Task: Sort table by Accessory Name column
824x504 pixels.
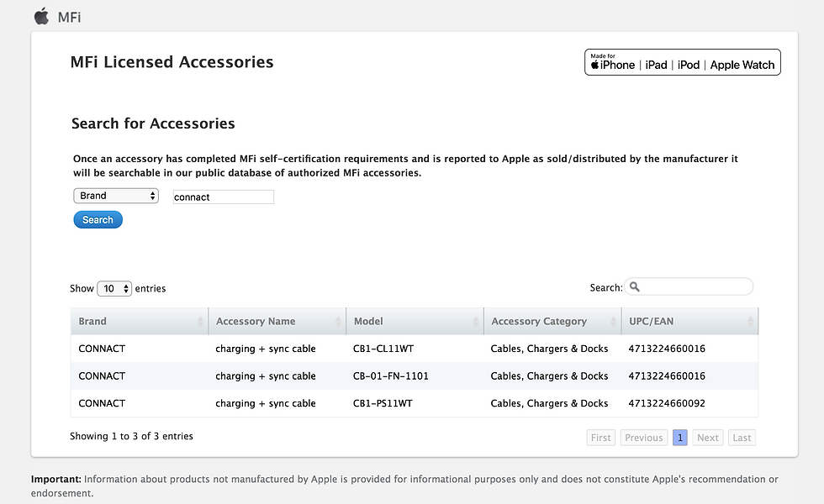Action: point(277,322)
